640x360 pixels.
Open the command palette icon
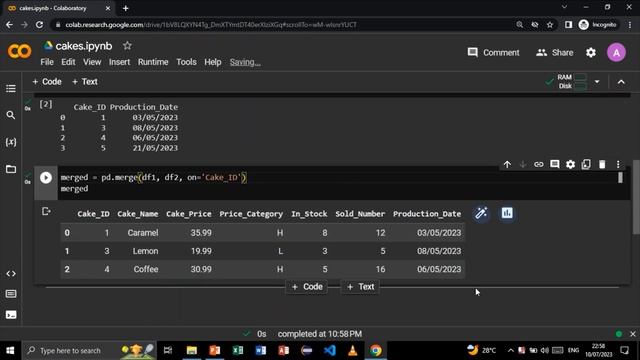click(11, 294)
